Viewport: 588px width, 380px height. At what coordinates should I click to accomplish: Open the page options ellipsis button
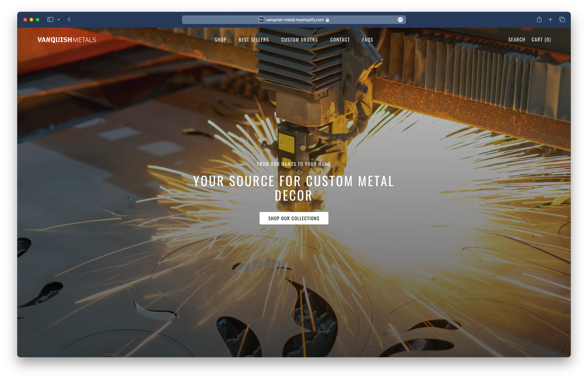tap(400, 20)
